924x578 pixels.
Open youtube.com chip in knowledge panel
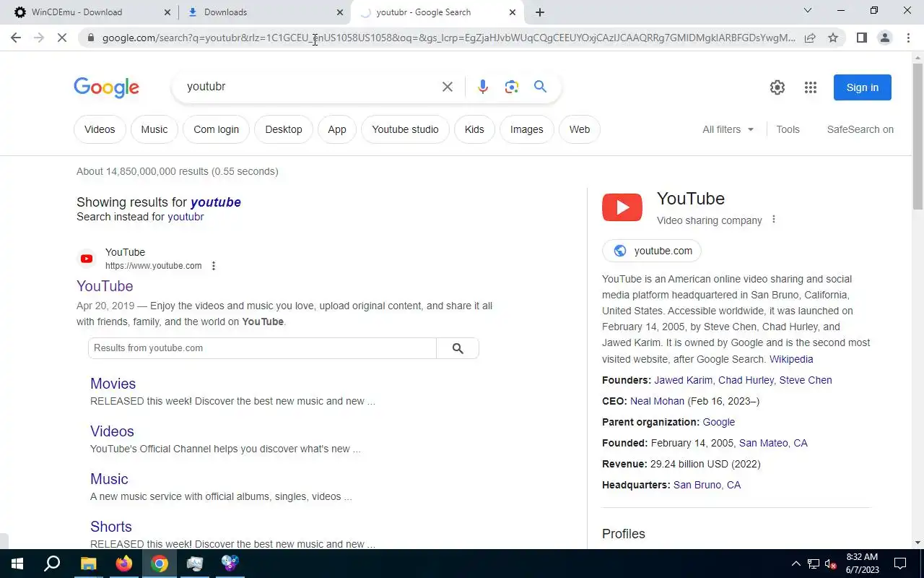652,251
